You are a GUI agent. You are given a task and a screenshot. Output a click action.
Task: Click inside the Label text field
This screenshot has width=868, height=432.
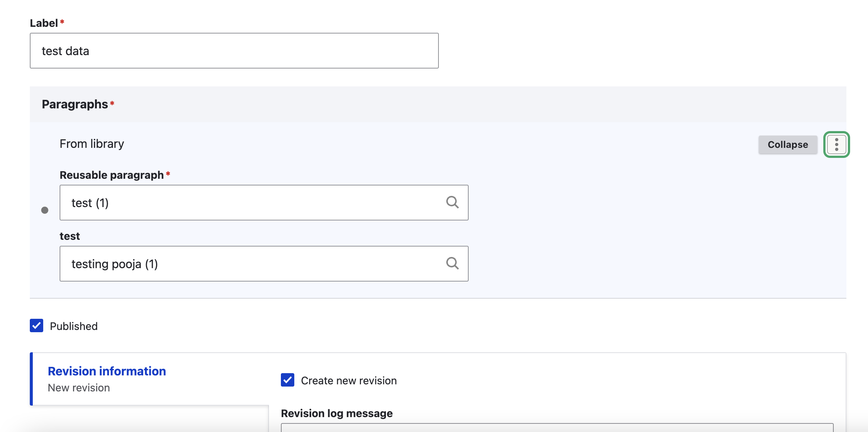pyautogui.click(x=234, y=50)
